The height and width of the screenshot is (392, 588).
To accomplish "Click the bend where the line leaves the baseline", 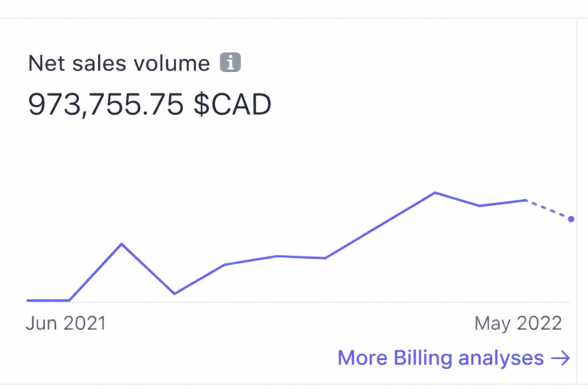I will pyautogui.click(x=70, y=300).
